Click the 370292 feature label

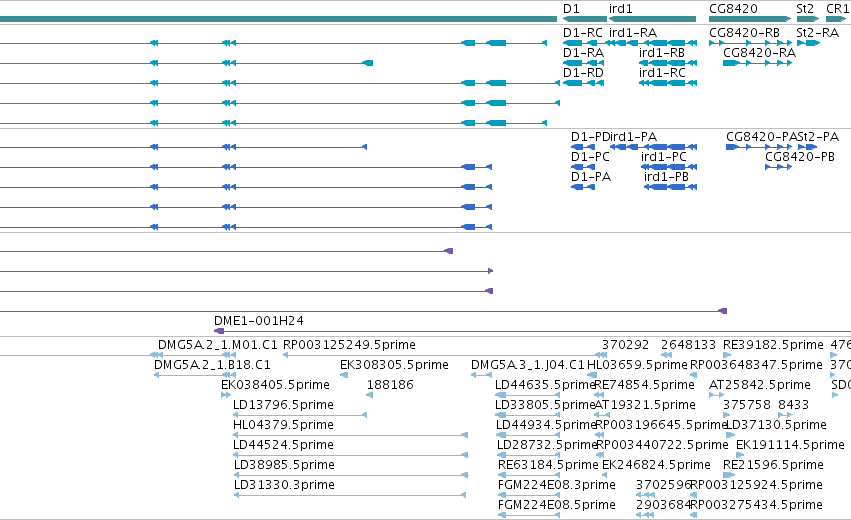tap(625, 345)
